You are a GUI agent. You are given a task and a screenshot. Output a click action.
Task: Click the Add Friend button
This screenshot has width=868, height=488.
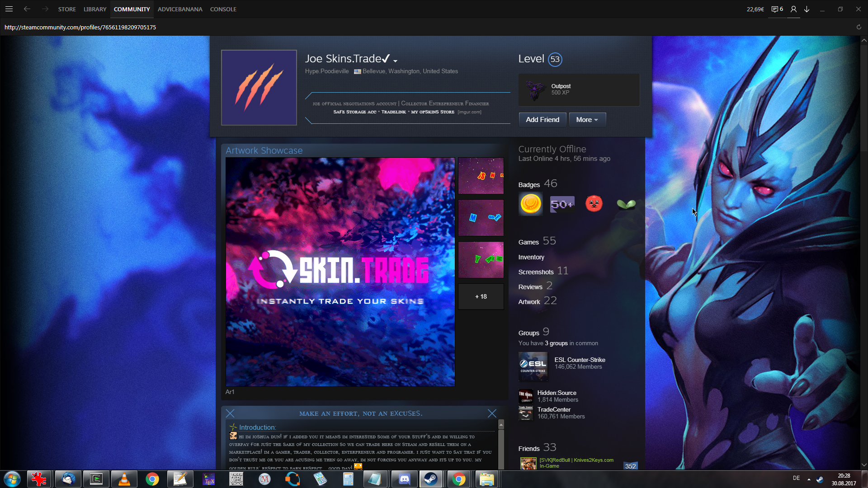point(542,120)
